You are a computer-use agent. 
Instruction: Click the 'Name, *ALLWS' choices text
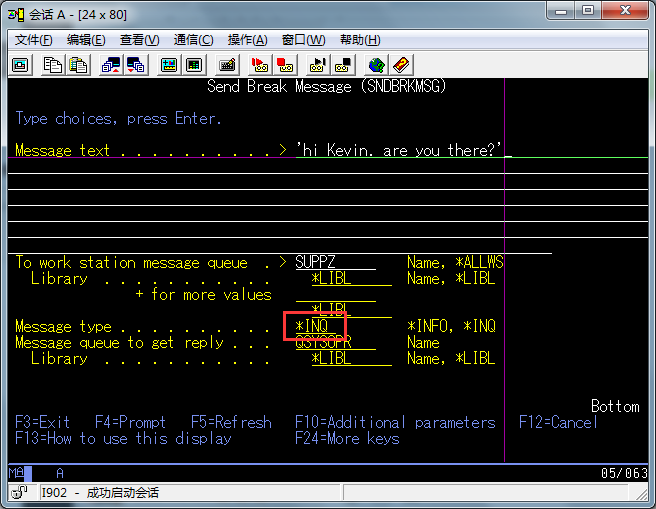455,262
